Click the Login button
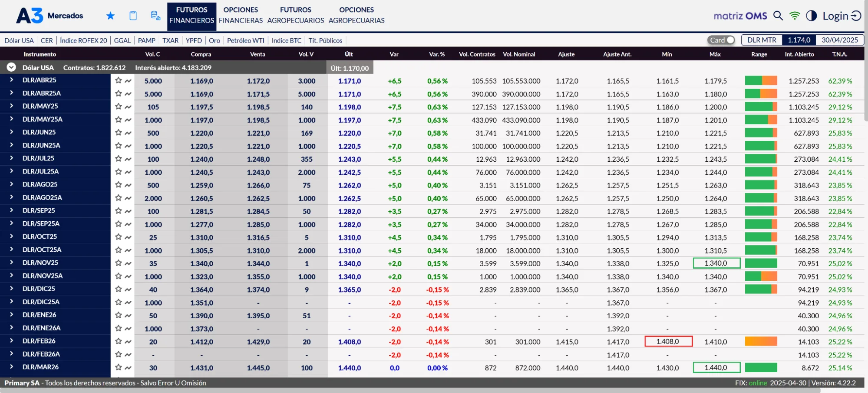The image size is (868, 393). [842, 16]
